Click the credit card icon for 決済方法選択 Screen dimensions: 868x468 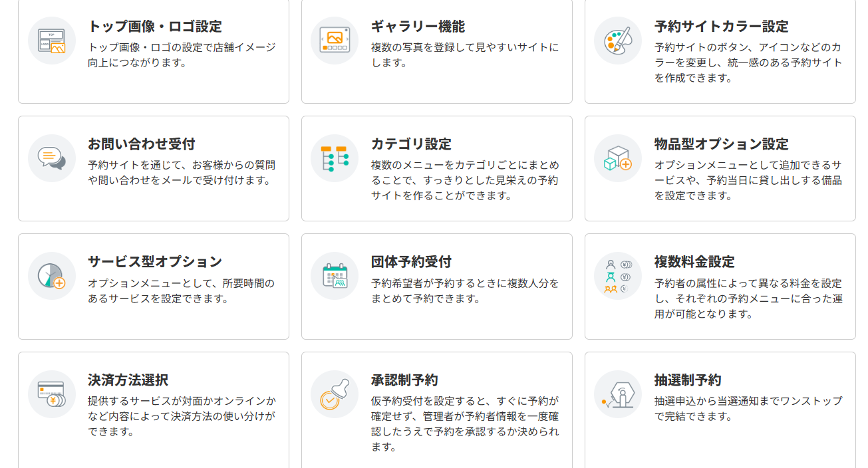point(52,394)
